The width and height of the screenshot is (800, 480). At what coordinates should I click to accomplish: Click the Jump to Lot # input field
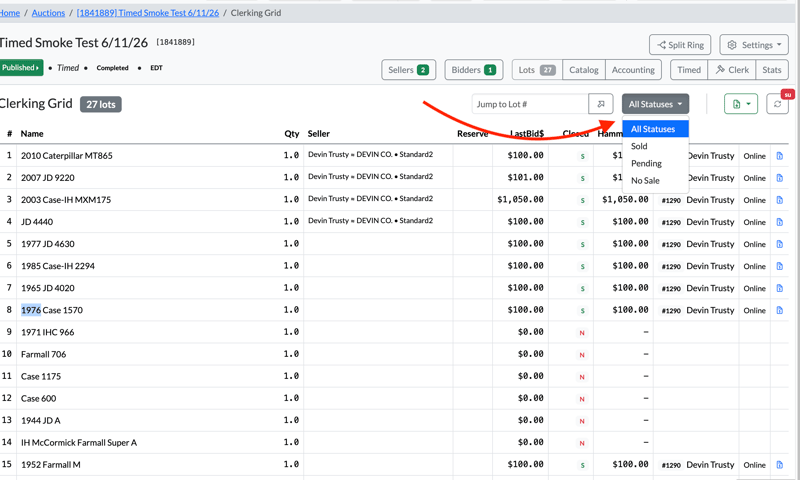tap(530, 104)
